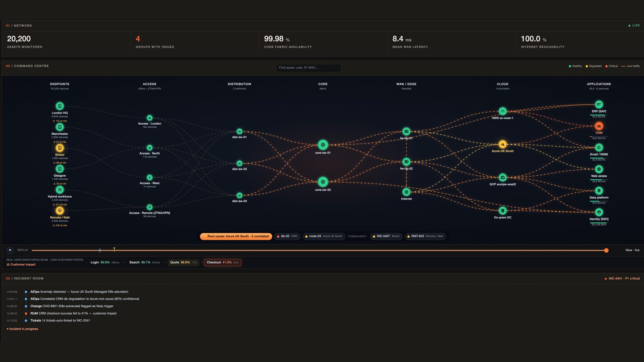
Task: Open the Remote / field endpoint node
Action: [60, 211]
